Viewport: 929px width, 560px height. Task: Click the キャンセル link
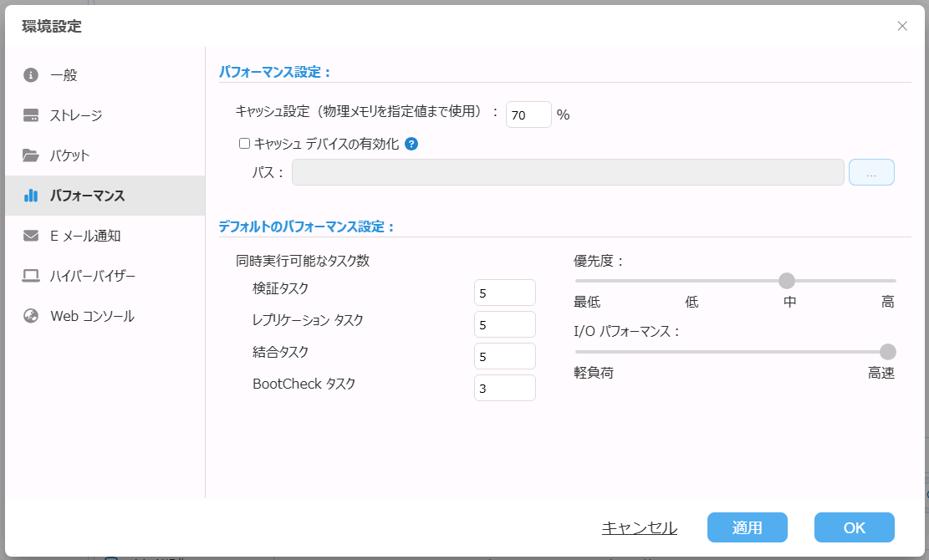640,527
